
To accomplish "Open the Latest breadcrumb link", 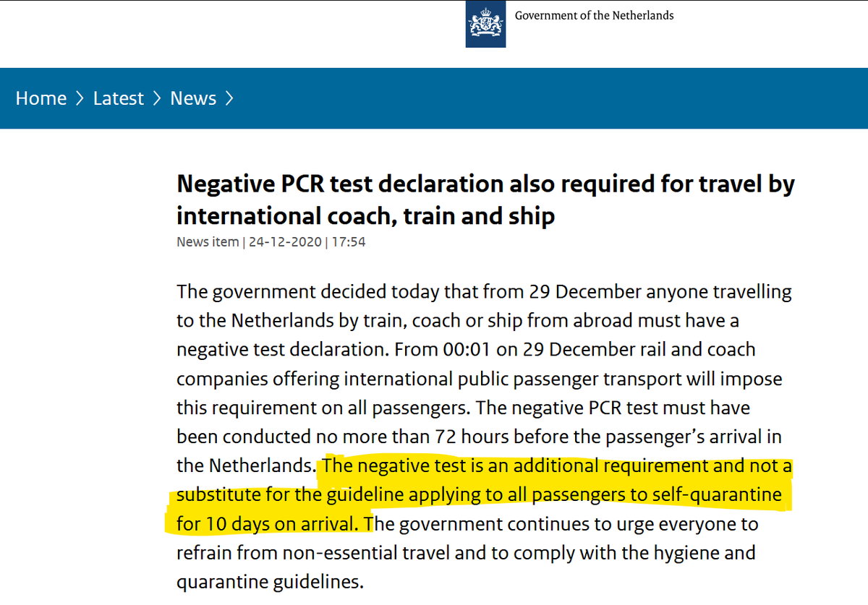I will point(119,98).
